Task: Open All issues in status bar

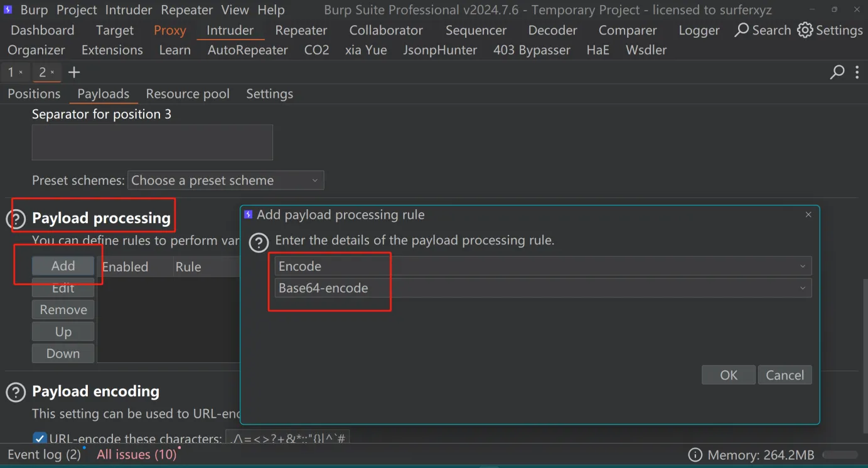Action: (x=137, y=454)
